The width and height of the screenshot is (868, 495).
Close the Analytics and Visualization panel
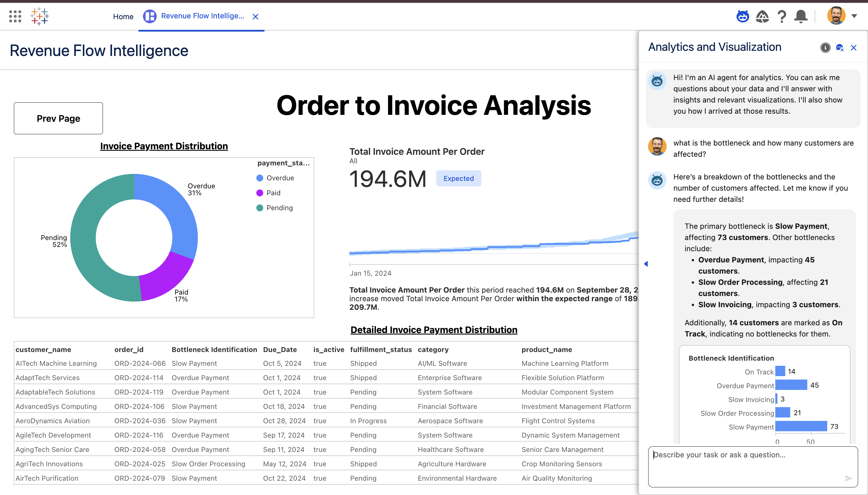pyautogui.click(x=854, y=48)
